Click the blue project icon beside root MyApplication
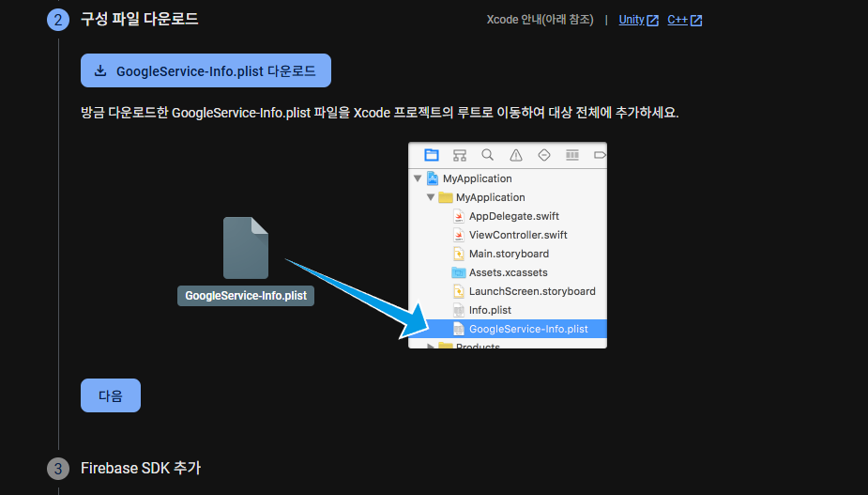 433,178
